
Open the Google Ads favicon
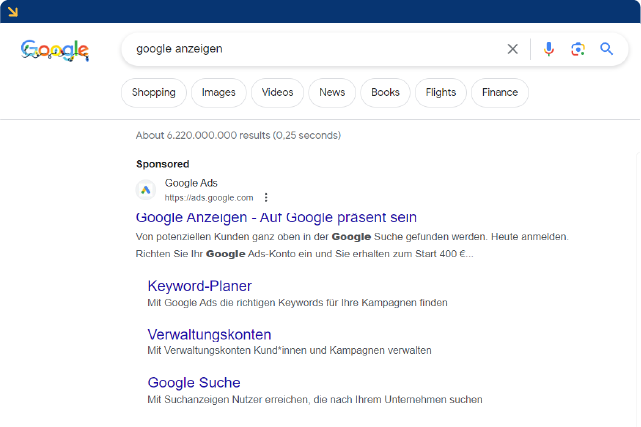[x=146, y=190]
